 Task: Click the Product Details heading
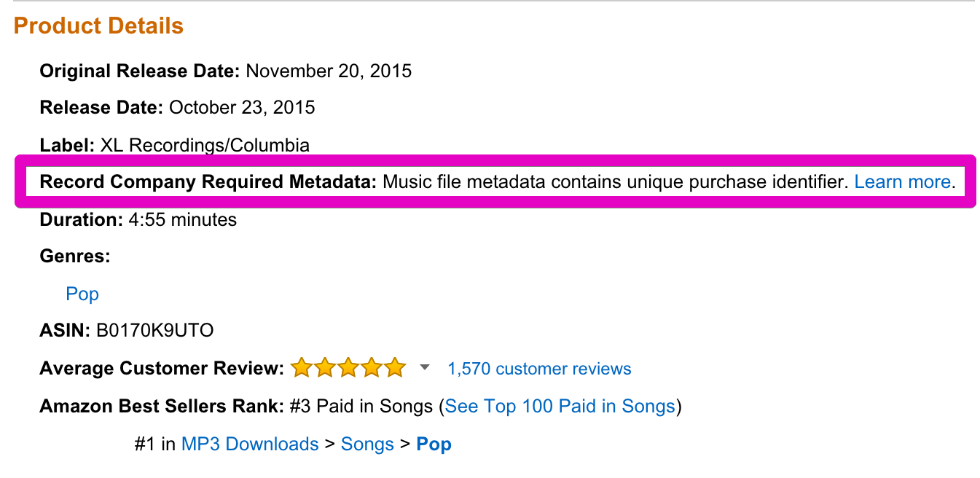click(x=98, y=26)
